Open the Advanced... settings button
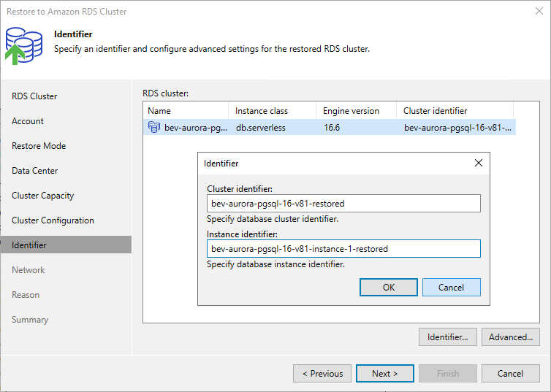The image size is (551, 392). (x=511, y=337)
